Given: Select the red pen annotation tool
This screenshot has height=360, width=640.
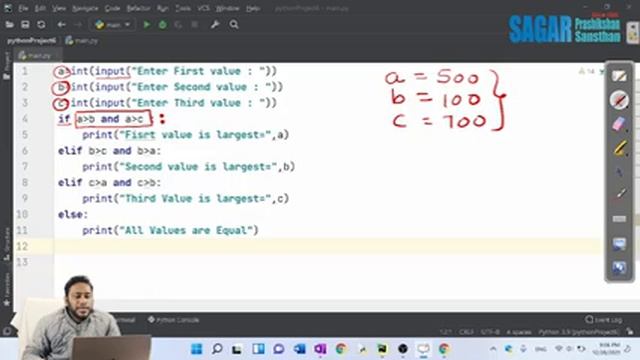Looking at the screenshot, I should pos(619,100).
